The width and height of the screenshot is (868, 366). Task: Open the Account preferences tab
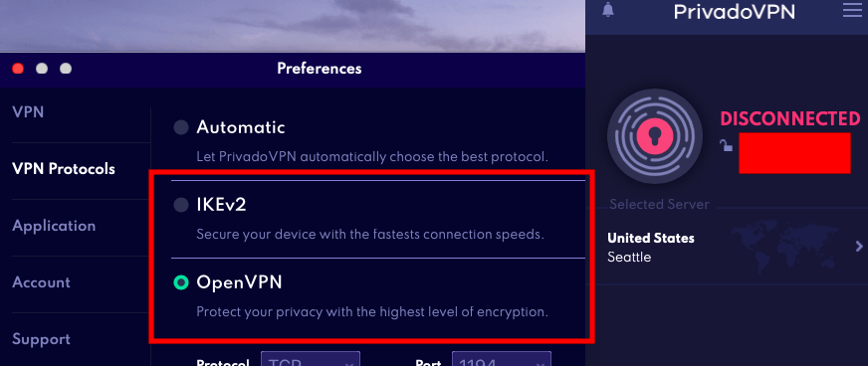[42, 282]
